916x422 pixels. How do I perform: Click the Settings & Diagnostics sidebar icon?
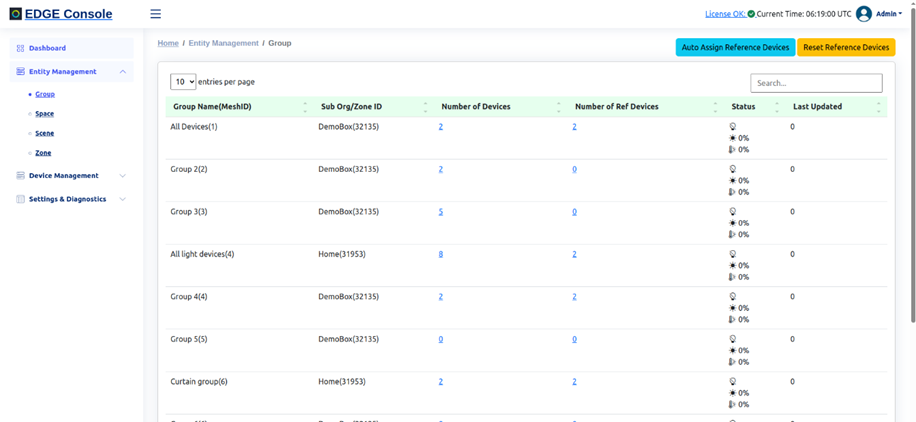pos(20,199)
